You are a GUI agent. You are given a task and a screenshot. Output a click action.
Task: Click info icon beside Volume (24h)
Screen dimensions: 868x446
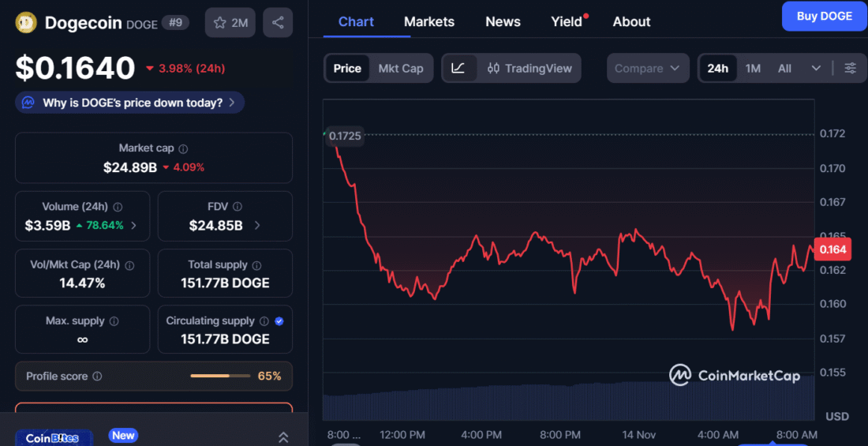(118, 207)
